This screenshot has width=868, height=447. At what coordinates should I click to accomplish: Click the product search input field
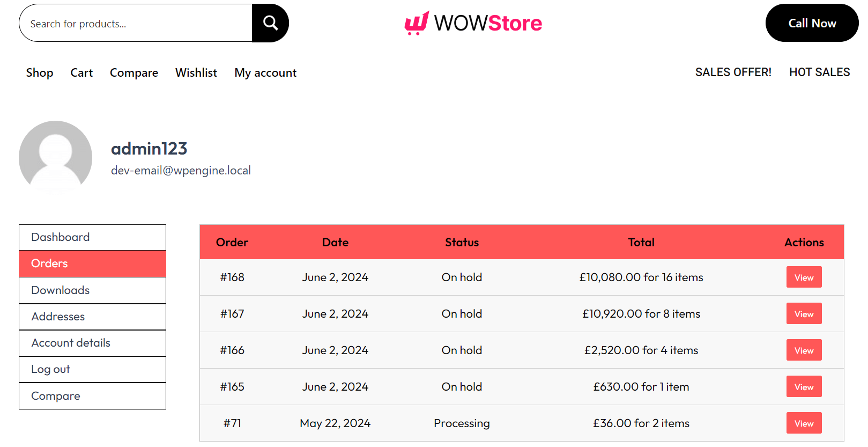(x=134, y=23)
